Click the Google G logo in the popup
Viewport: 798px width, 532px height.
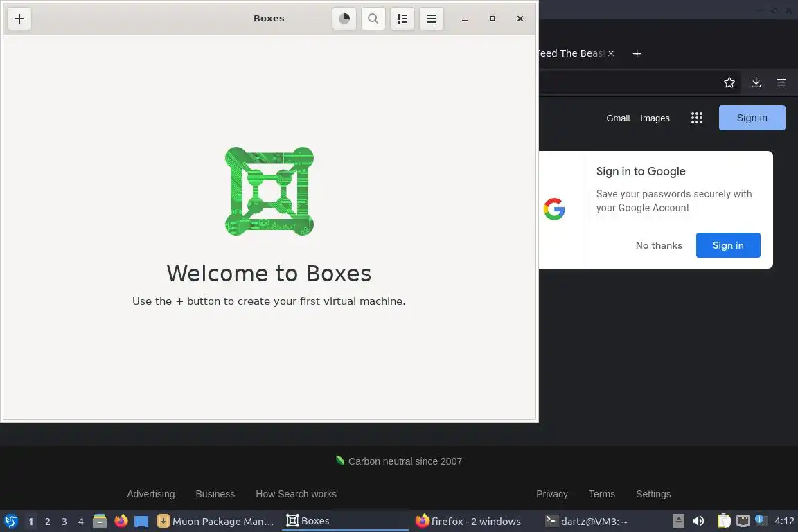(554, 209)
